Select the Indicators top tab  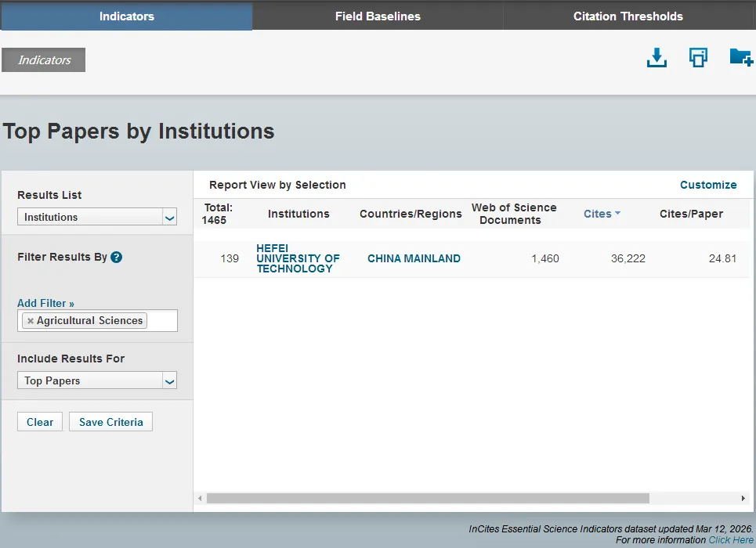click(127, 16)
